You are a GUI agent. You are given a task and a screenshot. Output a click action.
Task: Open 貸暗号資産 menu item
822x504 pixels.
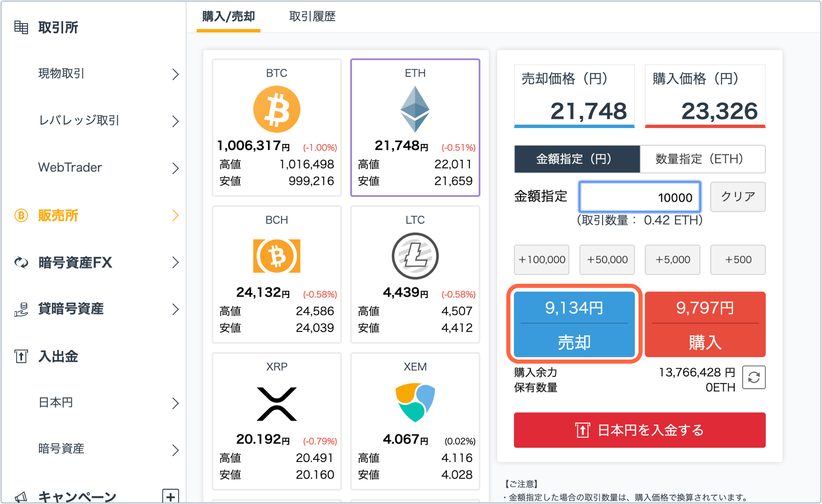click(x=71, y=309)
